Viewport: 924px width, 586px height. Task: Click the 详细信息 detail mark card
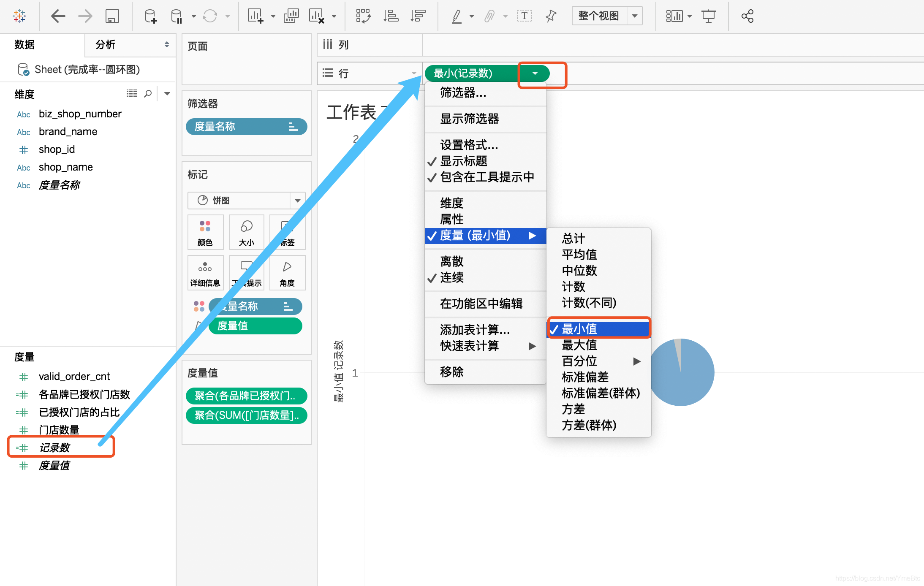tap(205, 273)
